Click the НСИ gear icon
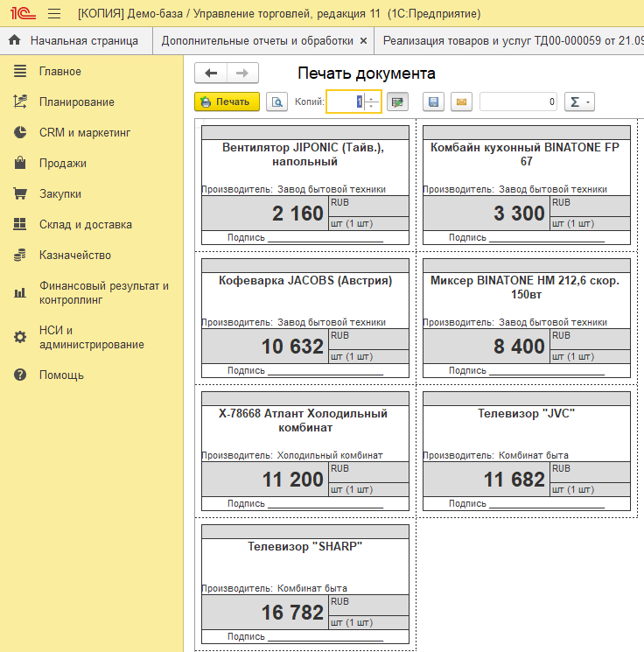Viewport: 644px width, 652px height. pyautogui.click(x=20, y=337)
